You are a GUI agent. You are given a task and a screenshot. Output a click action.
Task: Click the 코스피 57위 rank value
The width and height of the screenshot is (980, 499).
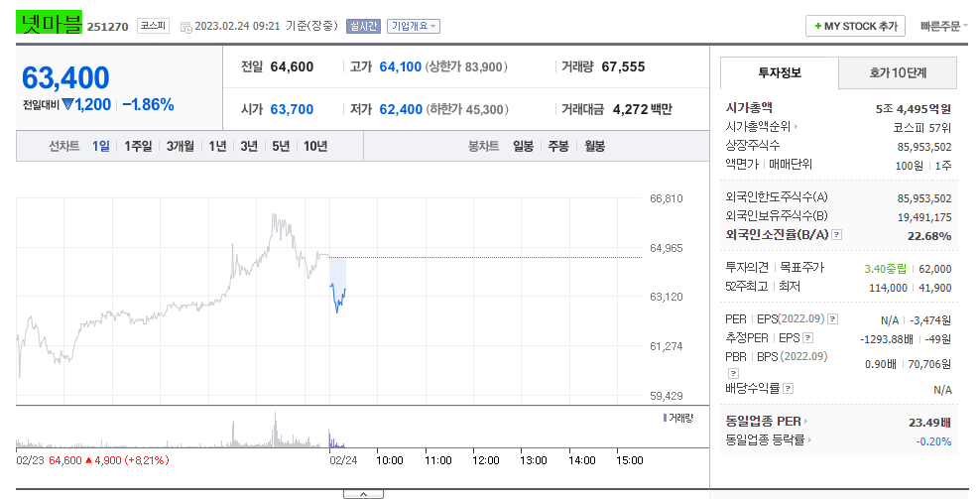click(921, 128)
